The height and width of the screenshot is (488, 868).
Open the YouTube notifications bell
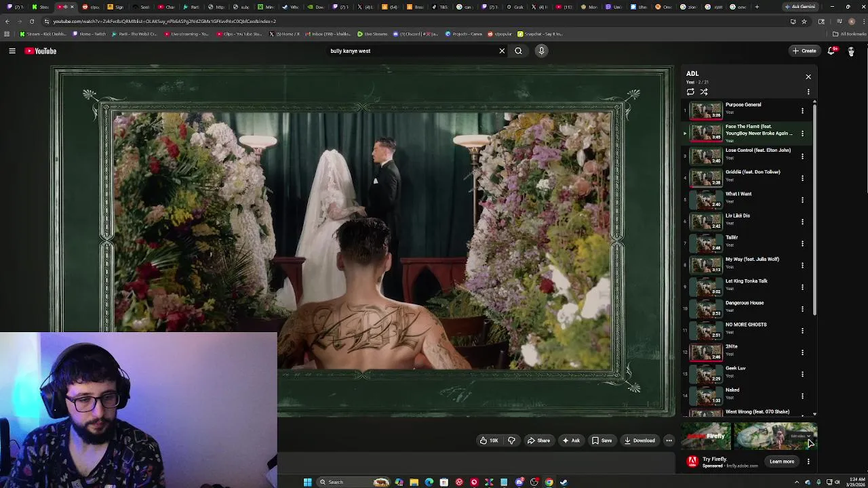(x=831, y=51)
